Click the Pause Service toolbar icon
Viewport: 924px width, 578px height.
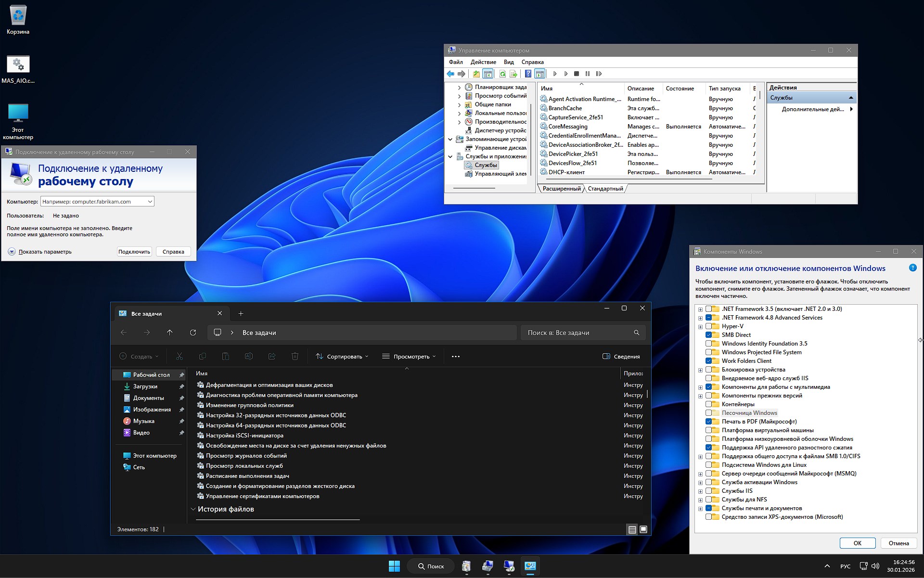pyautogui.click(x=588, y=74)
